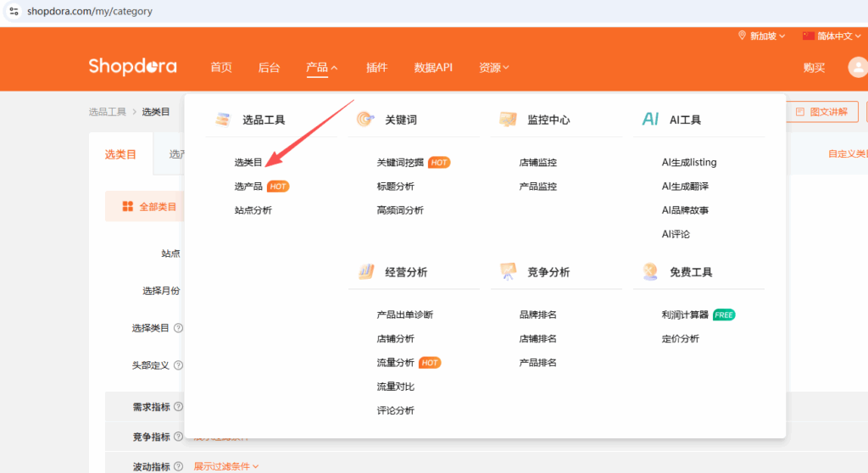868x473 pixels.
Task: Click the 购买 link in header
Action: coord(814,67)
